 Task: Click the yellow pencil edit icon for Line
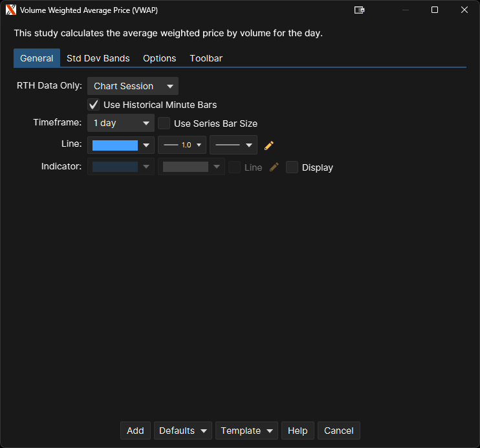tap(270, 145)
